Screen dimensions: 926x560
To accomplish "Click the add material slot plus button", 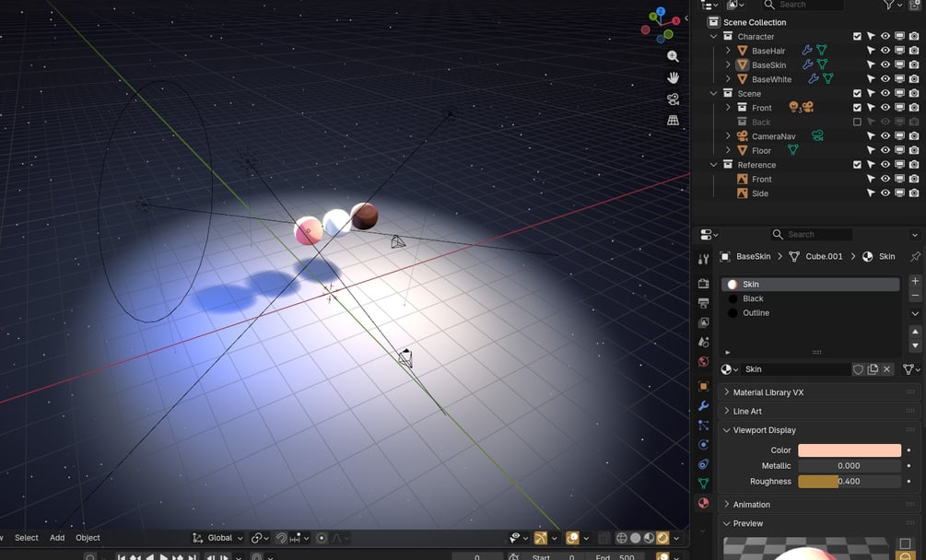I will [x=915, y=281].
